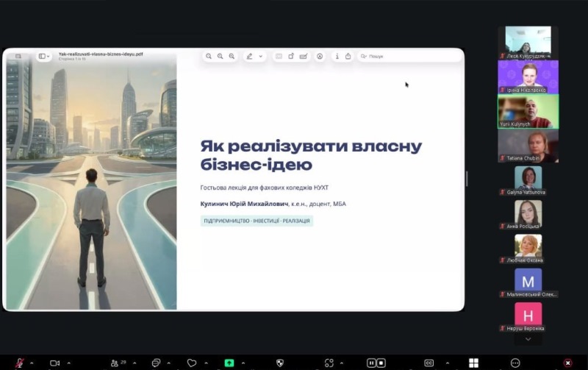Screen dimensions: 588x370
Task: Toggle closed captions CC icon
Action: [x=429, y=363]
